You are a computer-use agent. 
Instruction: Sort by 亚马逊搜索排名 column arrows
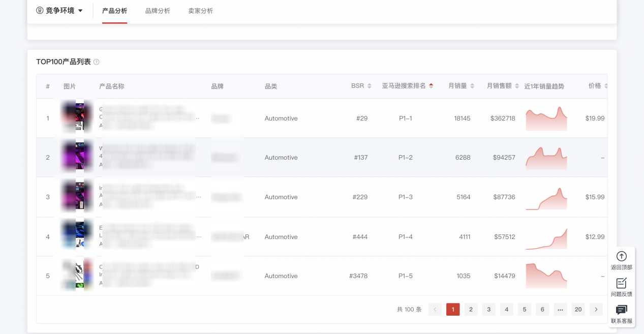[x=431, y=86]
